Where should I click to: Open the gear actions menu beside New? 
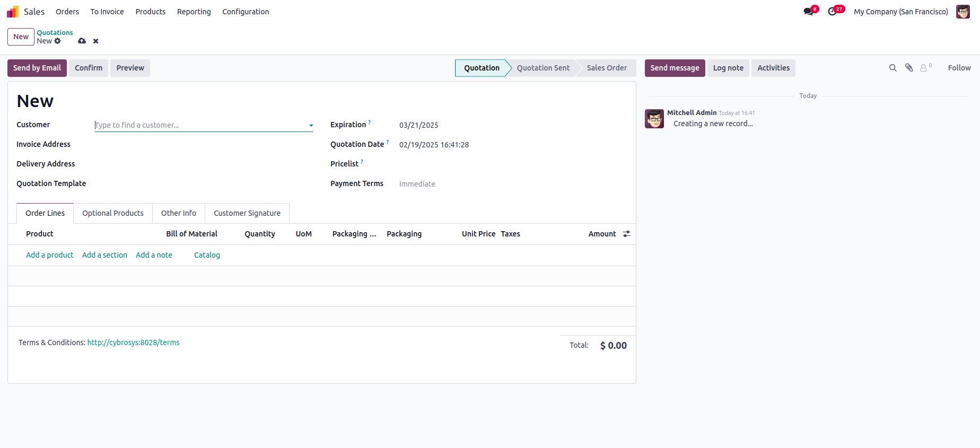coord(58,41)
